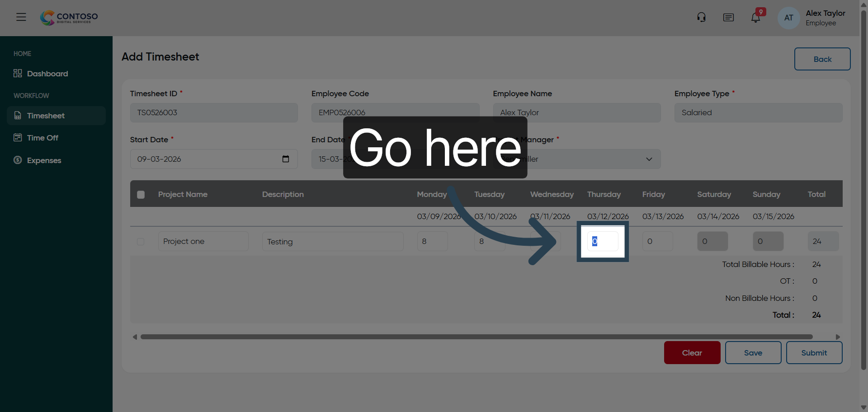
Task: Click the Thursday hours input field
Action: pos(603,241)
